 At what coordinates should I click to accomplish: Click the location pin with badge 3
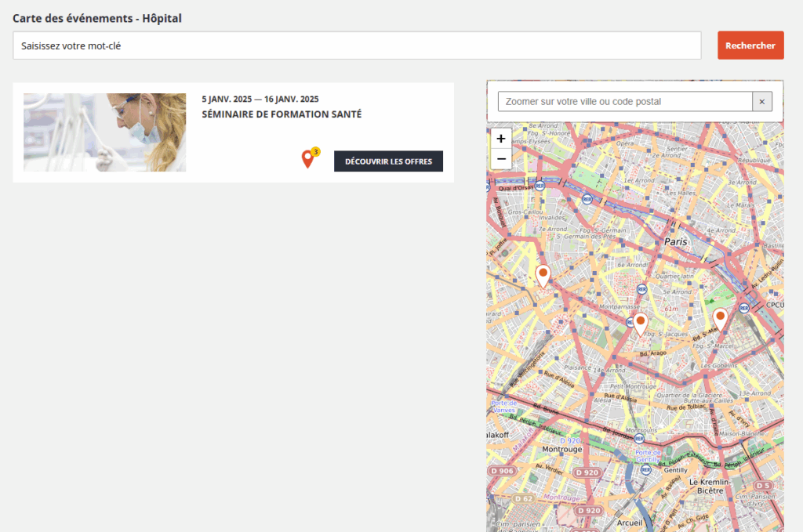308,159
